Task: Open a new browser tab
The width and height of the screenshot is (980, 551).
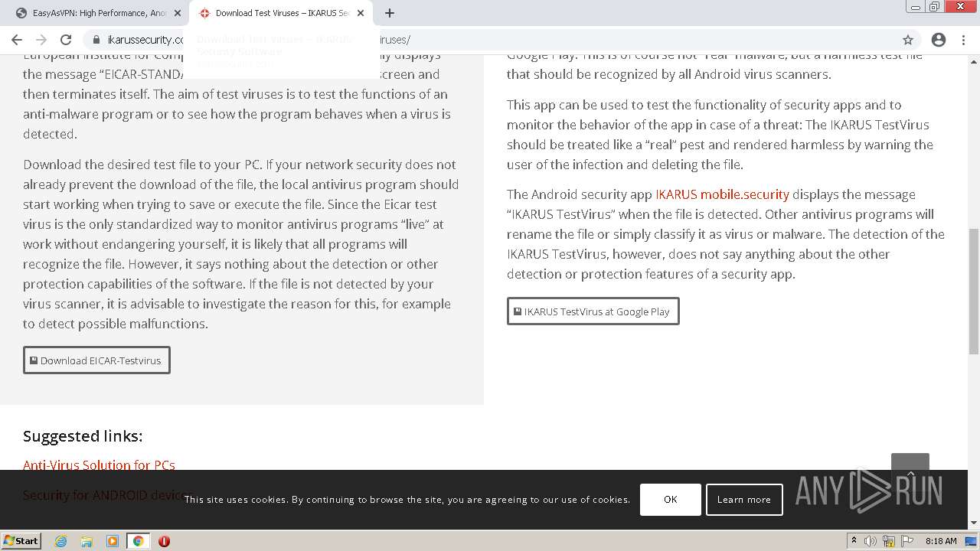Action: pos(390,13)
